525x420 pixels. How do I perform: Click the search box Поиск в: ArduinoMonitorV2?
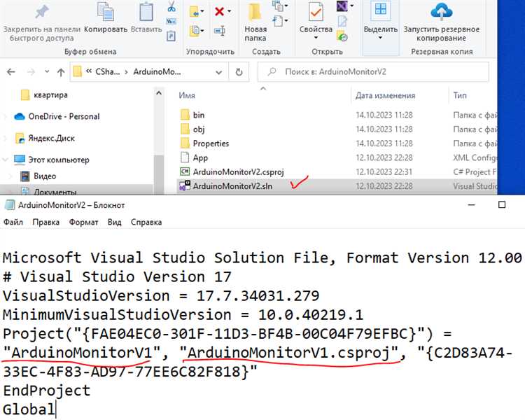click(x=373, y=71)
